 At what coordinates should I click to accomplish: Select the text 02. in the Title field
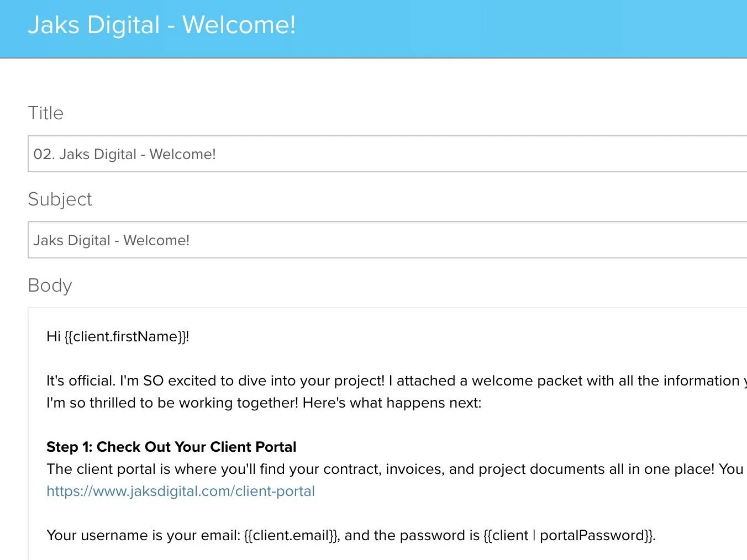[44, 154]
